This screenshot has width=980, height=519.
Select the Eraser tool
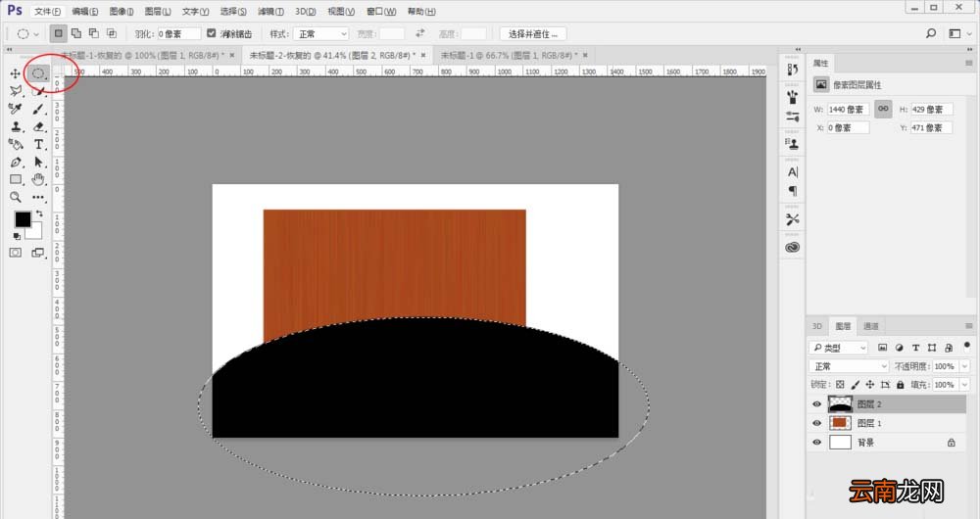38,126
